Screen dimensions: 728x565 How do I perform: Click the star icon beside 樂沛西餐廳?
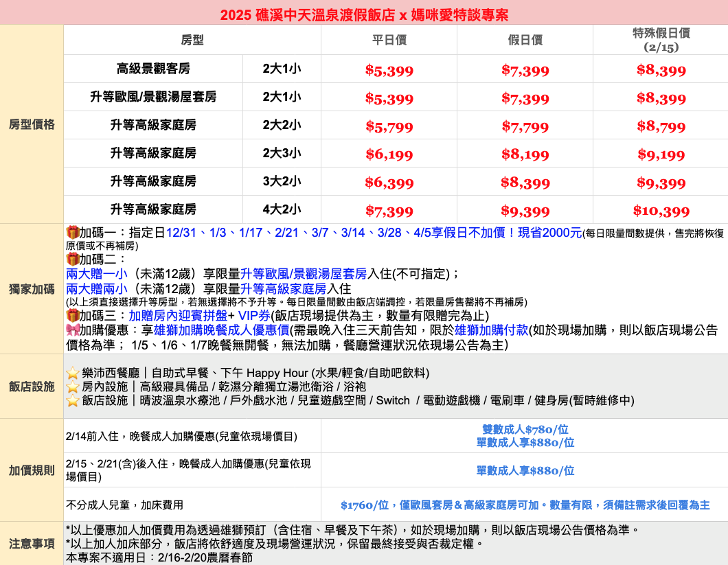[x=73, y=373]
